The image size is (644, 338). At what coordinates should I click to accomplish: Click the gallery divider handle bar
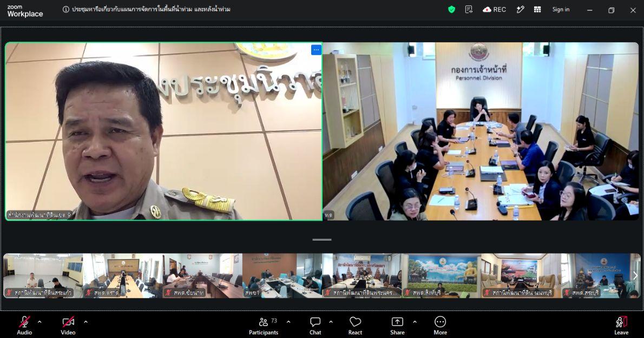pyautogui.click(x=322, y=240)
